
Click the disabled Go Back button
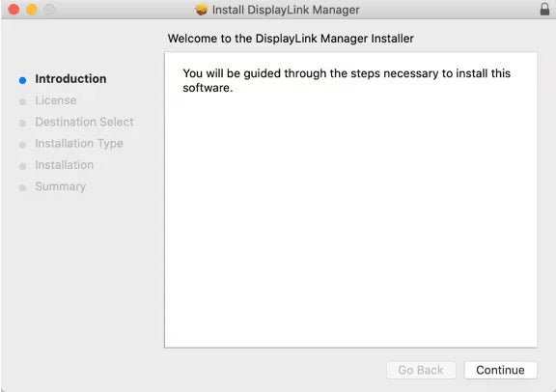click(x=421, y=370)
